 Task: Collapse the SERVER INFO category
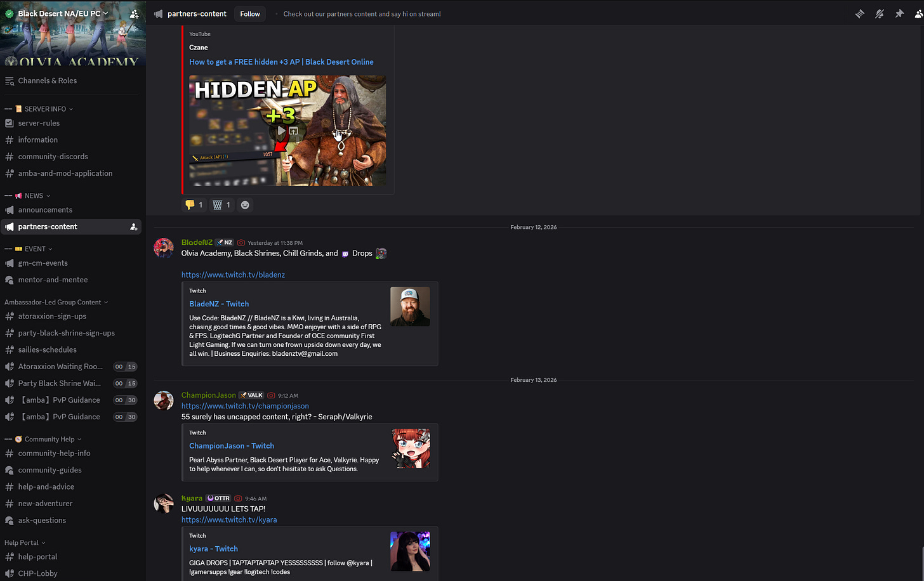[44, 108]
